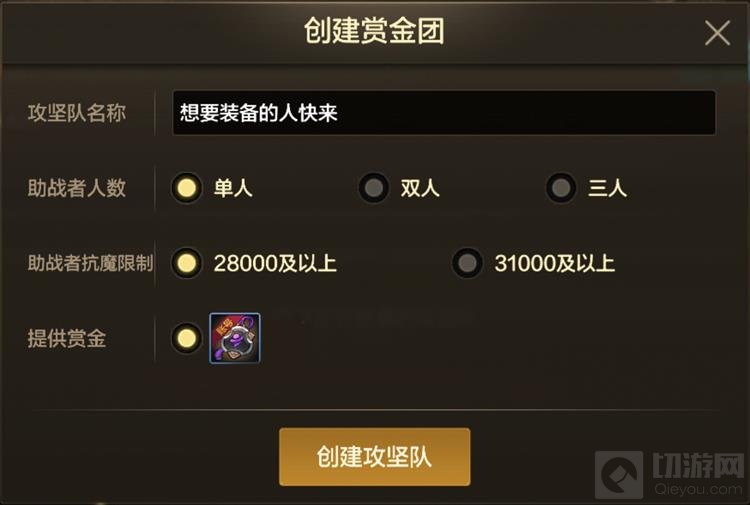This screenshot has height=505, width=750.
Task: Click the 提供赏金 row label
Action: coord(66,339)
